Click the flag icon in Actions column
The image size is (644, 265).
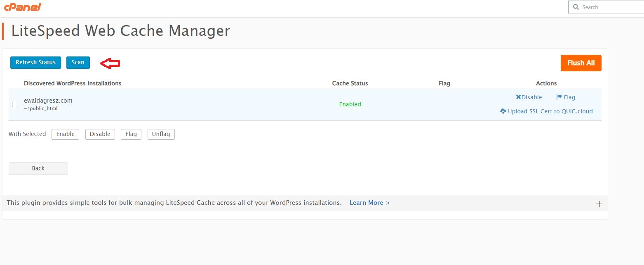(559, 97)
